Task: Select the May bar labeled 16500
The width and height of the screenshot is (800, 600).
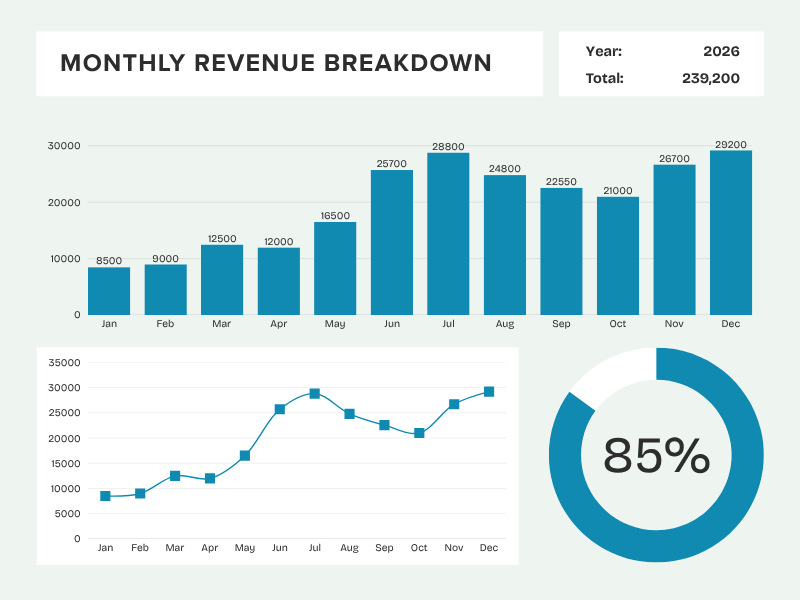Action: click(335, 268)
